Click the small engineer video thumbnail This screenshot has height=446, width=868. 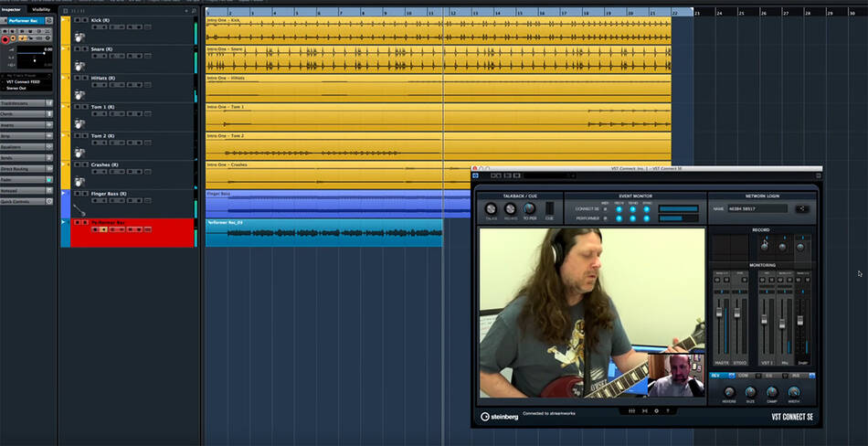pyautogui.click(x=676, y=375)
